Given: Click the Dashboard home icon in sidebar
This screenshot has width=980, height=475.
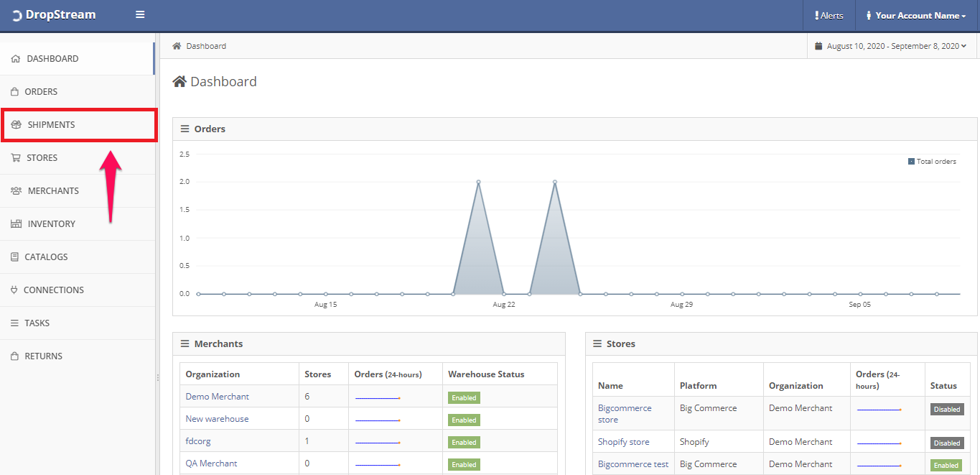Looking at the screenshot, I should point(16,59).
